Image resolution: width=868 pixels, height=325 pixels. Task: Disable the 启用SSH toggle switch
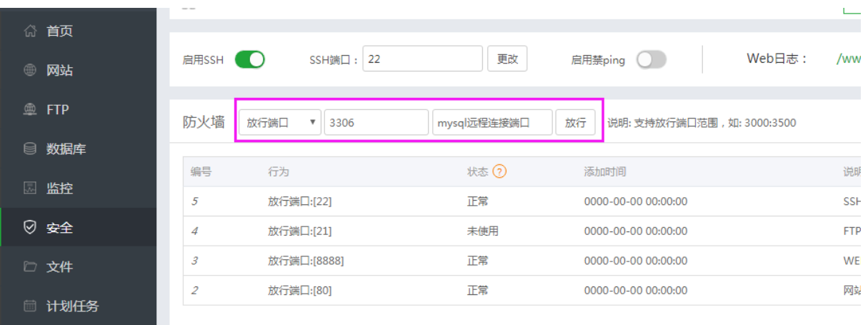coord(250,59)
